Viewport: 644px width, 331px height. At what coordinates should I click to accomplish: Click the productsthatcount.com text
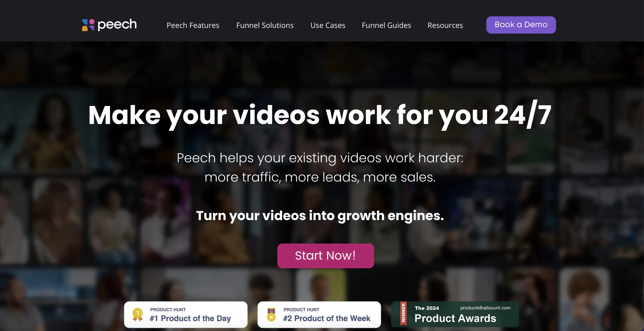tap(485, 308)
